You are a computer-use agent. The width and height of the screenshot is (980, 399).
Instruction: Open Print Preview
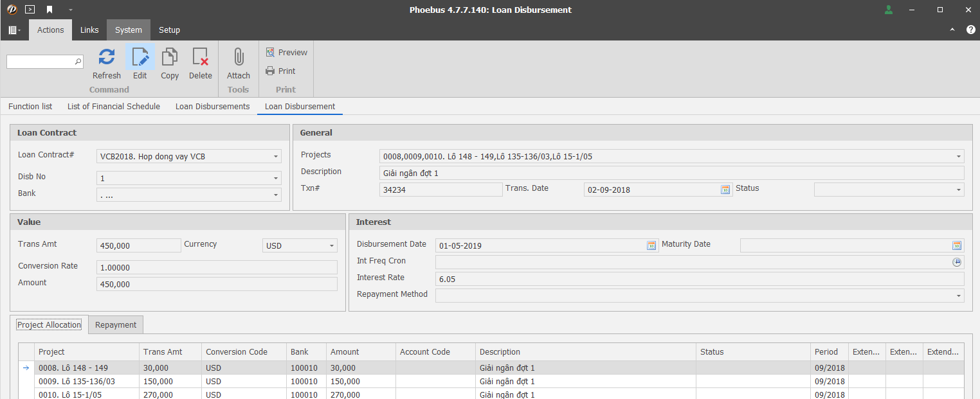287,53
